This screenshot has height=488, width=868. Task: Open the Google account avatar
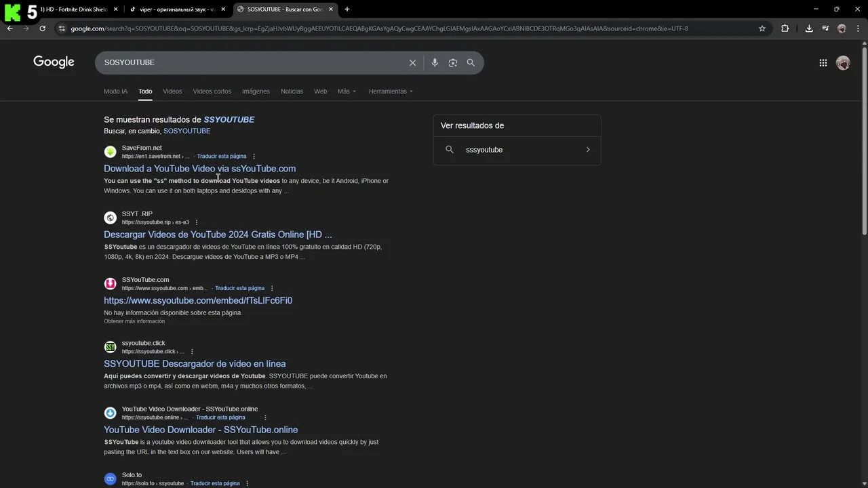843,62
